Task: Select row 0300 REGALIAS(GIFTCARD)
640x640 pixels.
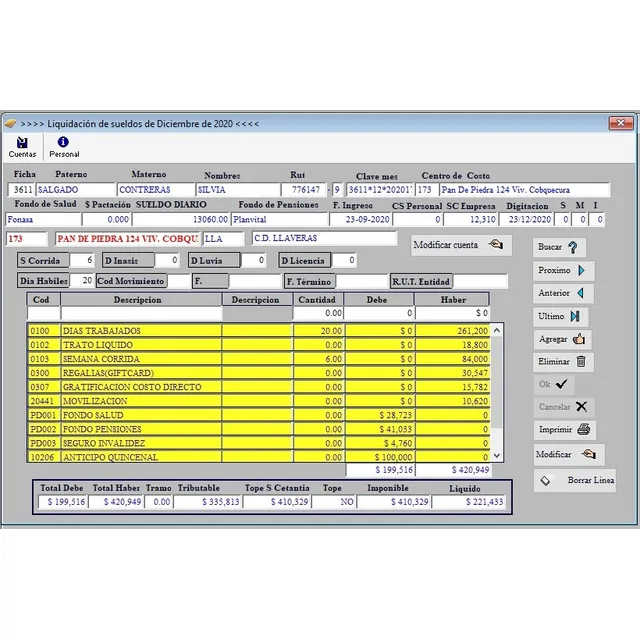Action: click(x=259, y=373)
